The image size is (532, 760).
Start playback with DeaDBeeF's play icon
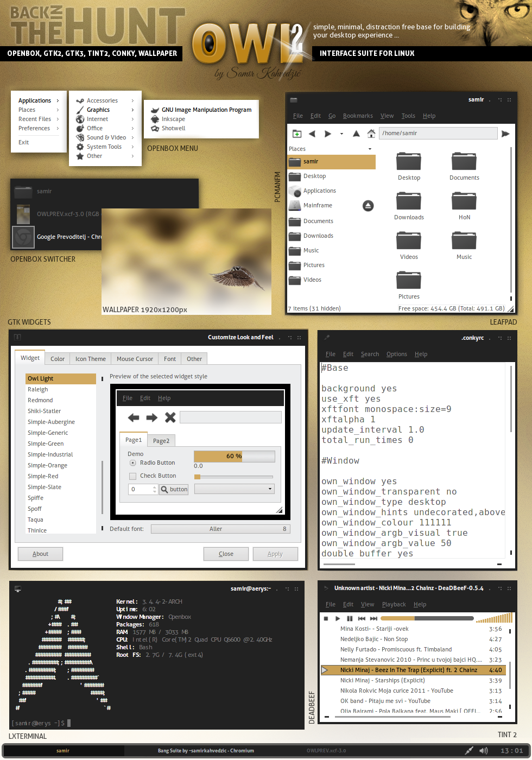pyautogui.click(x=338, y=618)
